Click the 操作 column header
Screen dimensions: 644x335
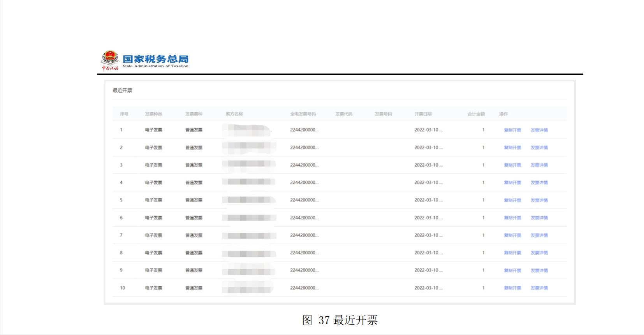tap(503, 114)
